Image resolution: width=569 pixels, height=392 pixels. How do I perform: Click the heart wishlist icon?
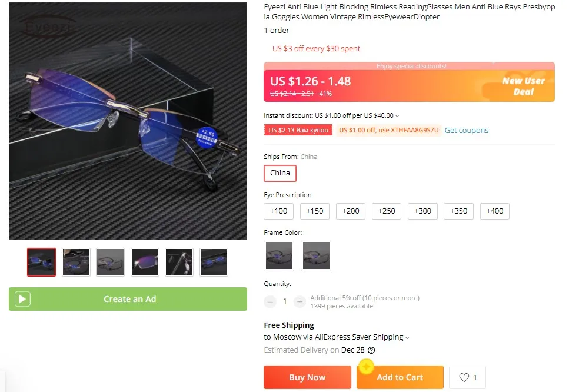(x=464, y=377)
